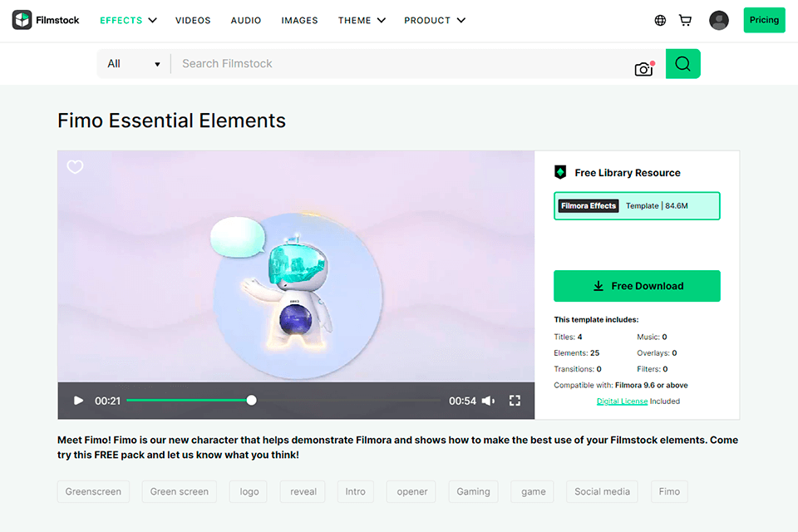
Task: Click the Filmora 9.6 or above text
Action: coord(651,386)
